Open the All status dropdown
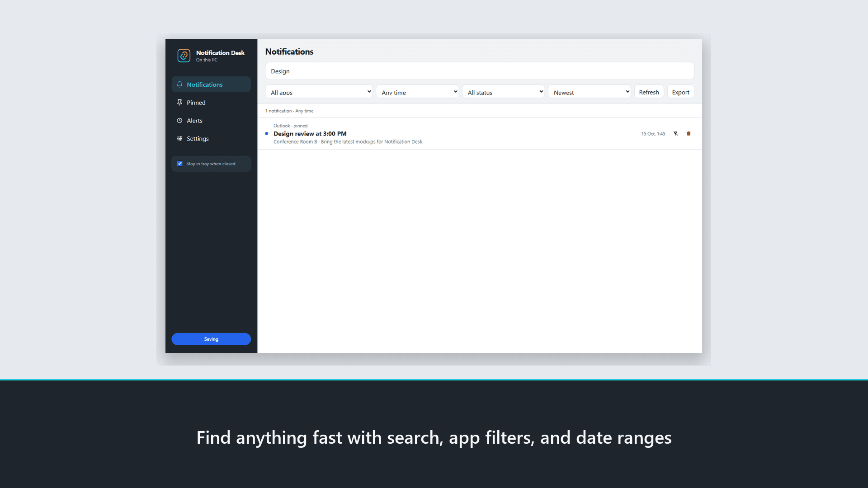This screenshot has width=868, height=488. click(503, 92)
